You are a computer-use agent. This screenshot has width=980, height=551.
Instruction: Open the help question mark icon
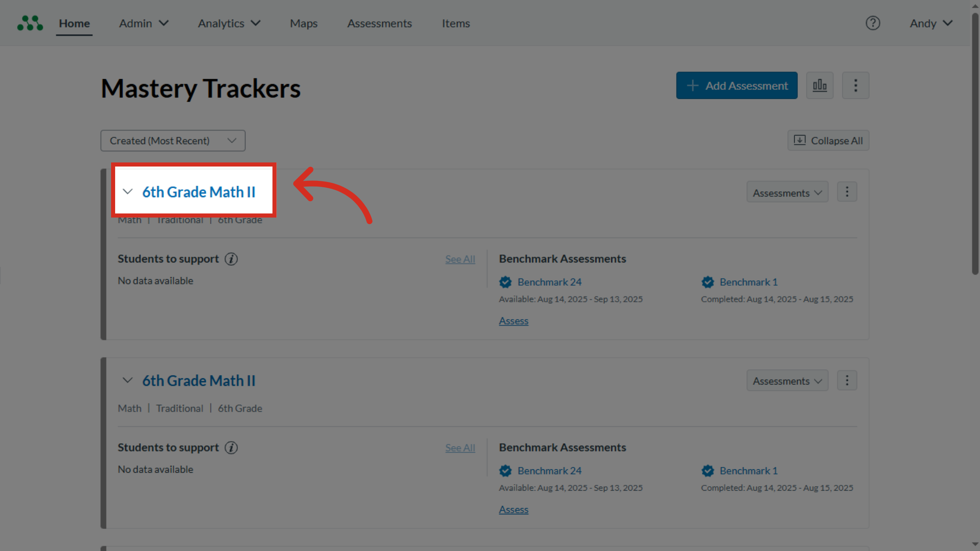click(873, 23)
